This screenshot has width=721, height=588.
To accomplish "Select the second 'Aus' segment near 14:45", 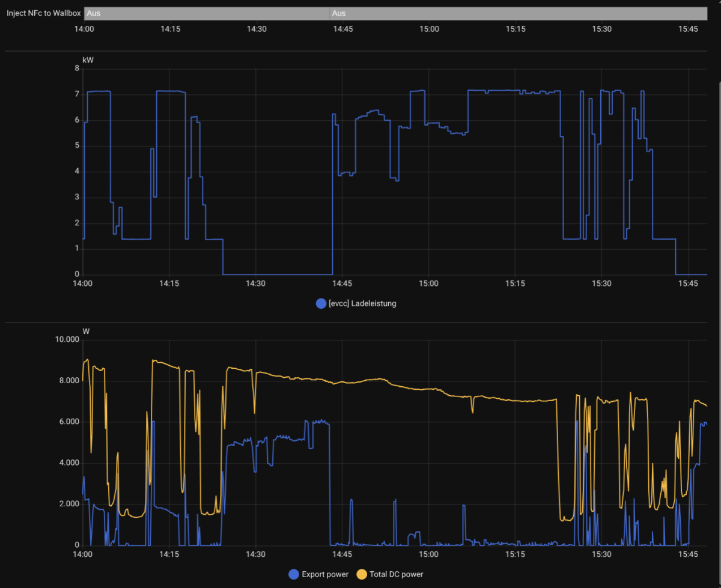I will pos(518,13).
